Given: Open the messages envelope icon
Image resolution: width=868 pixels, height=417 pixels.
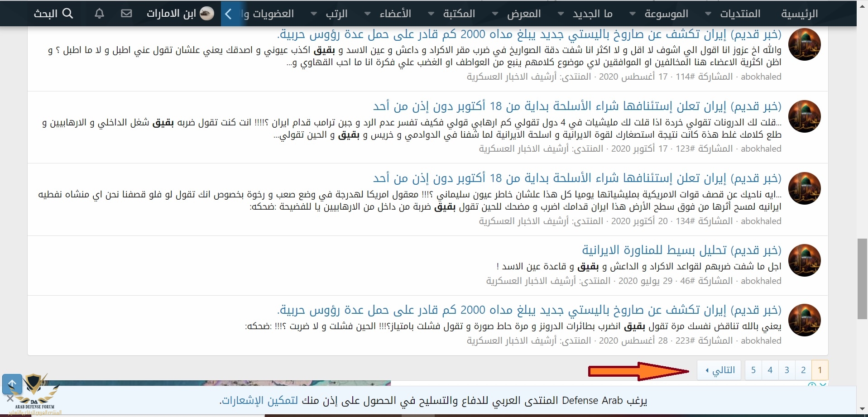Looking at the screenshot, I should click(127, 14).
